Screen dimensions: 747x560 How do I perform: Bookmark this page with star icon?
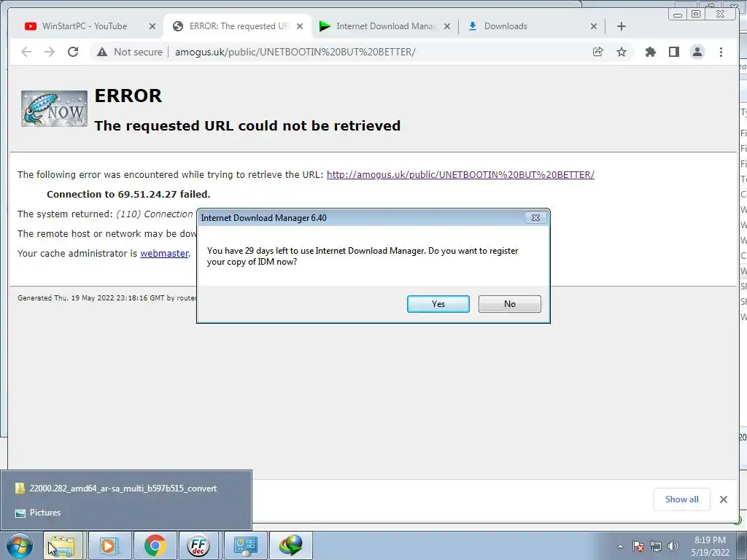[x=622, y=52]
